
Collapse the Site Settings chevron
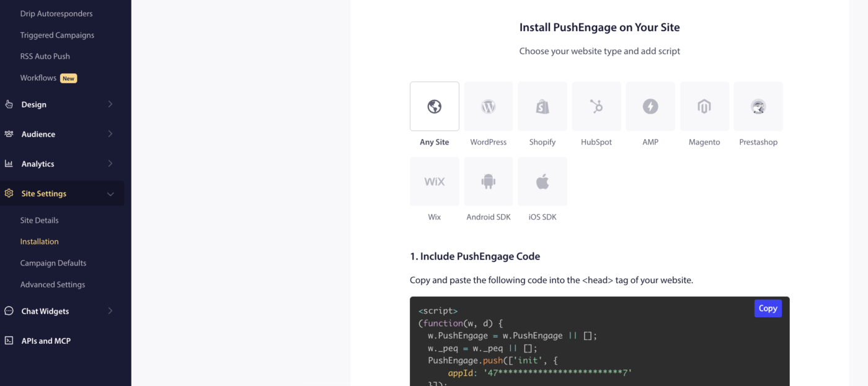(x=110, y=194)
